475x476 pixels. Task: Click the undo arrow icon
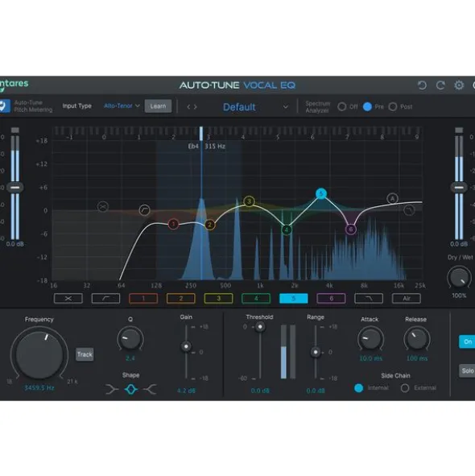[x=422, y=85]
